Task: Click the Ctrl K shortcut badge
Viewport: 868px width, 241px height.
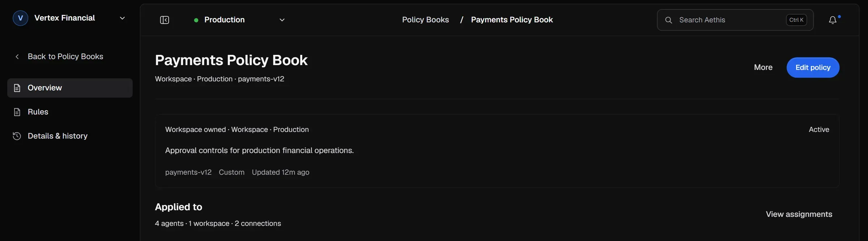Action: pyautogui.click(x=796, y=20)
